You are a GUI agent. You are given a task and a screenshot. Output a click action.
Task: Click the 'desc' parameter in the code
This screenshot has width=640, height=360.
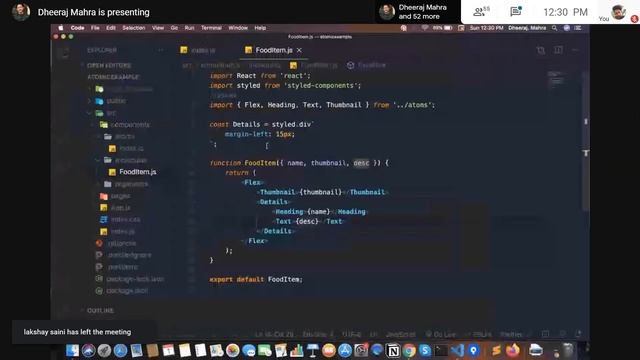(x=361, y=163)
